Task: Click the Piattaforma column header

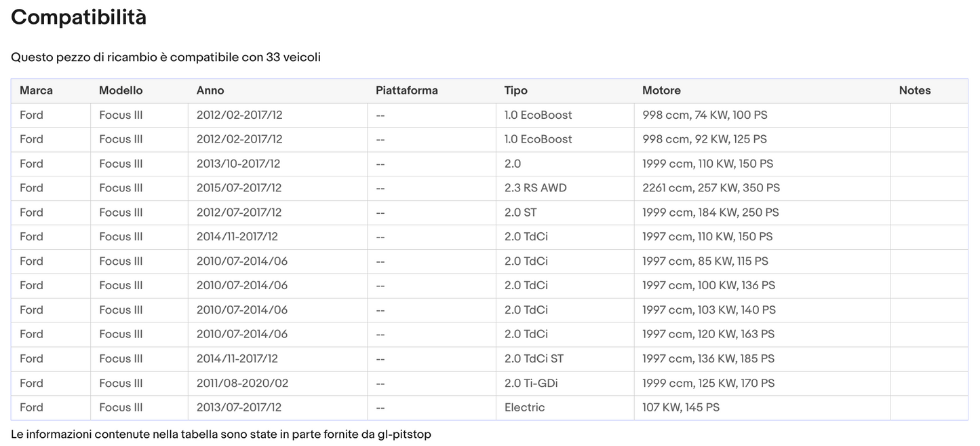Action: point(407,90)
